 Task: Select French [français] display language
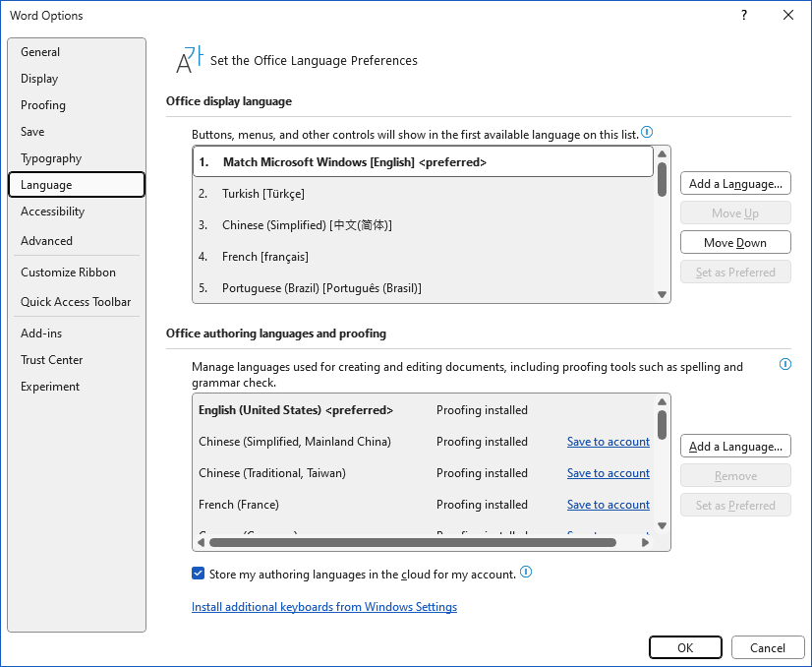tap(423, 257)
